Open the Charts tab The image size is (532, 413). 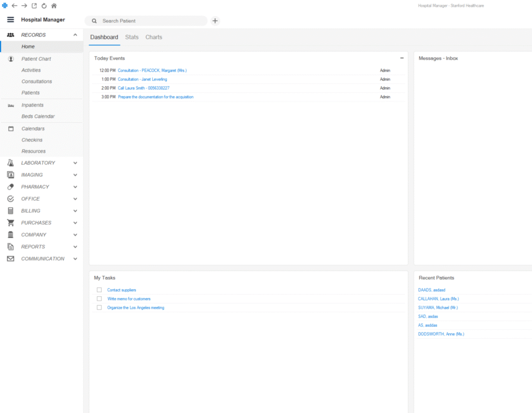click(x=154, y=37)
